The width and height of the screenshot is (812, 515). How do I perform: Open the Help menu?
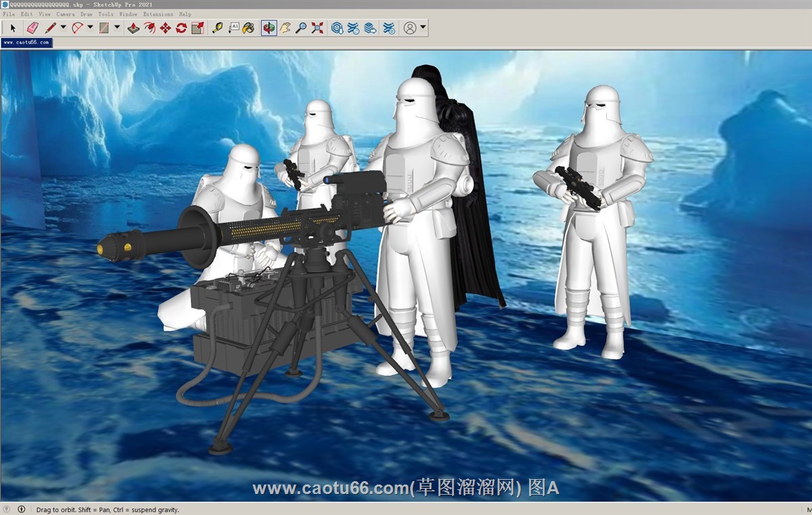pos(185,14)
